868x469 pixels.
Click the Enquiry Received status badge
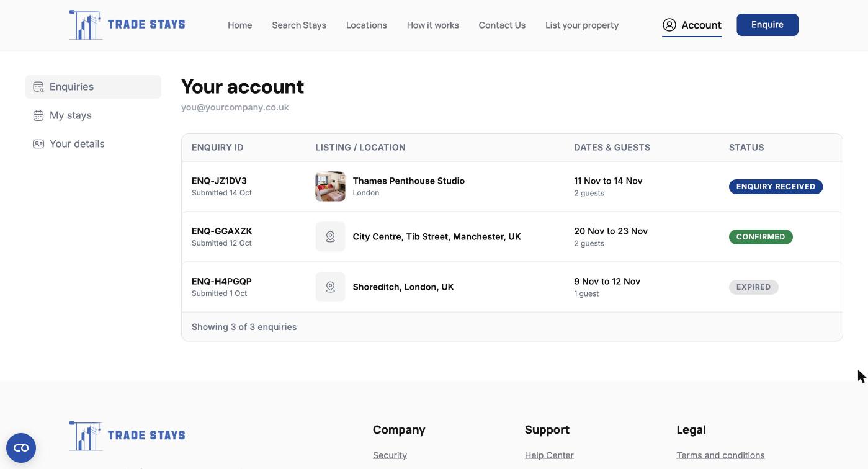tap(776, 187)
